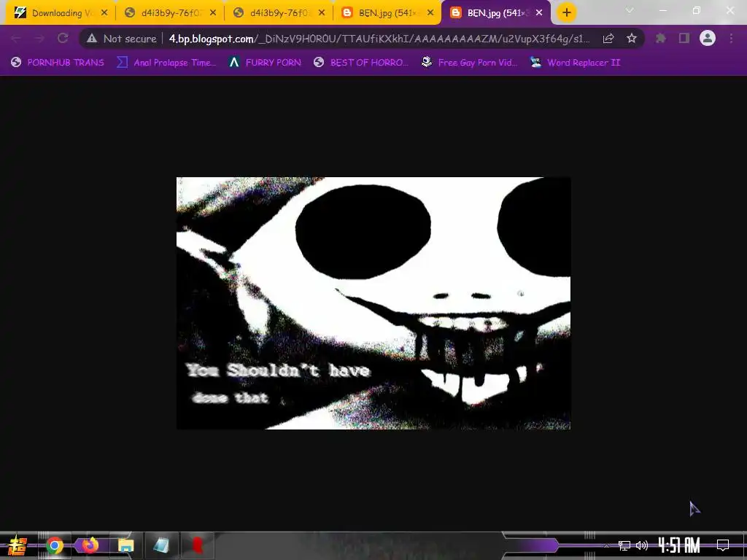Open the network tray icon
Viewport: 747px width, 560px height.
pyautogui.click(x=624, y=545)
